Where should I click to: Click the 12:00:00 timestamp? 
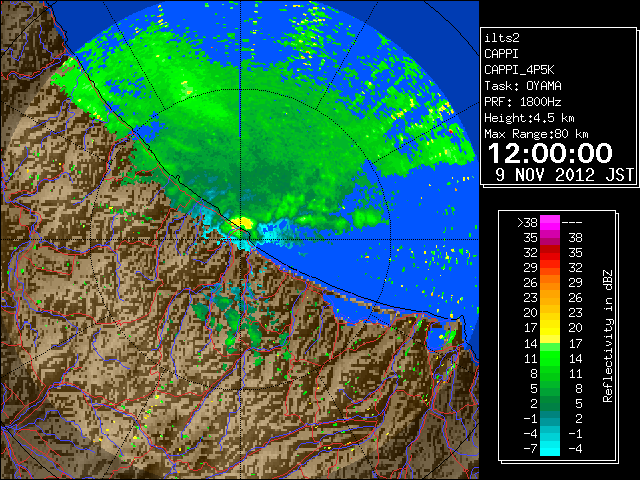(x=550, y=153)
